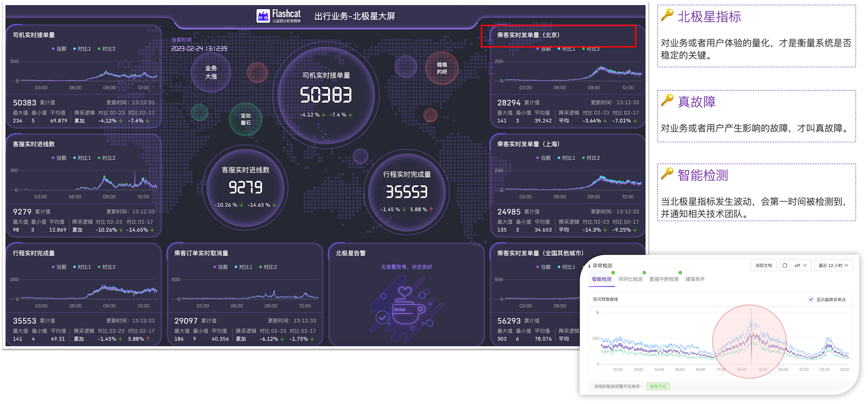Switch to the 智能检测 tab
The height and width of the screenshot is (404, 868).
[601, 279]
